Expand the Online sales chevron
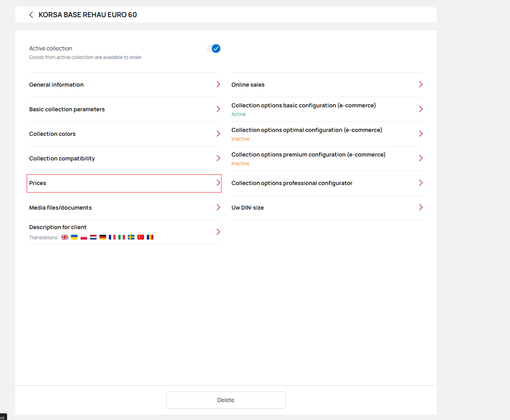 (x=421, y=85)
